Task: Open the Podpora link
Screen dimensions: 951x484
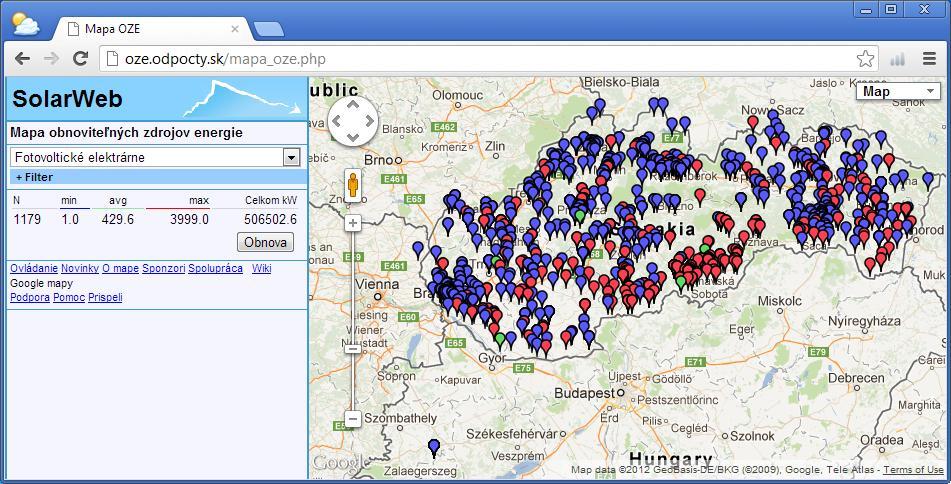Action: click(x=30, y=297)
